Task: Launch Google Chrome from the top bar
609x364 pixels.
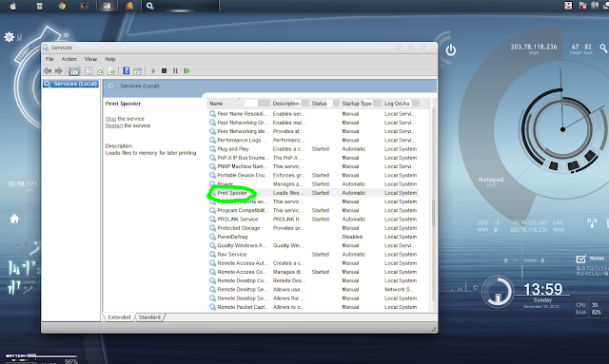Action: [x=62, y=6]
